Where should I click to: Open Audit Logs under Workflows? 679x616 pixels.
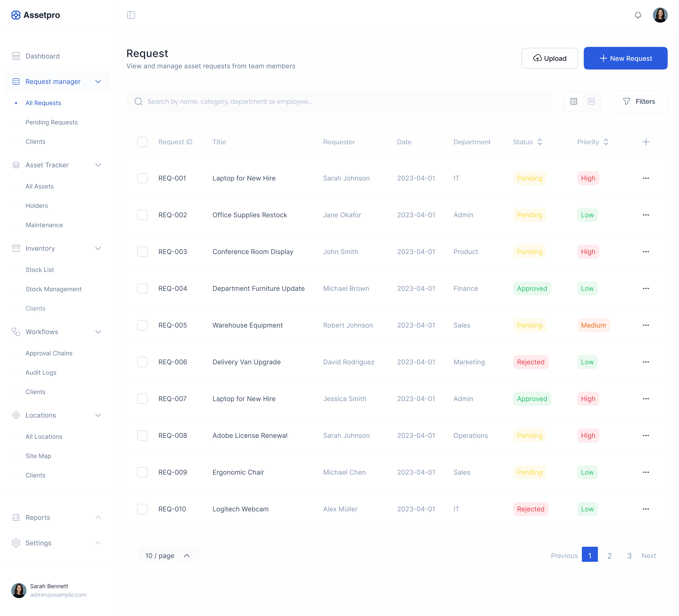41,372
